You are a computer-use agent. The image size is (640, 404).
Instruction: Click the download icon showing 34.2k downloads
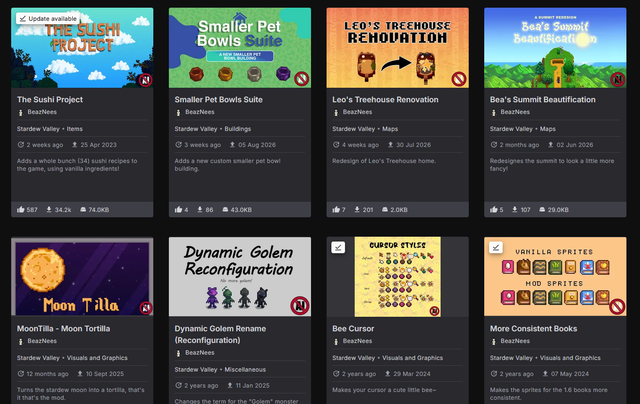coord(49,209)
